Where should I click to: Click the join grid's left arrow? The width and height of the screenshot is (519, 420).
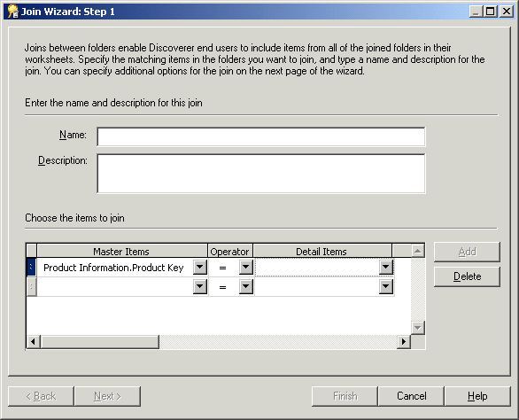coord(33,341)
